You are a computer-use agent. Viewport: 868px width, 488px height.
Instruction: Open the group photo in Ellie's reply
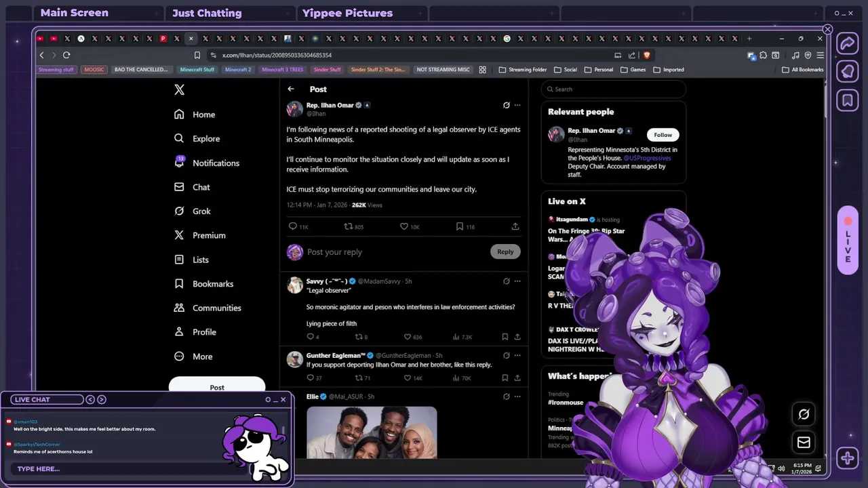coord(372,432)
